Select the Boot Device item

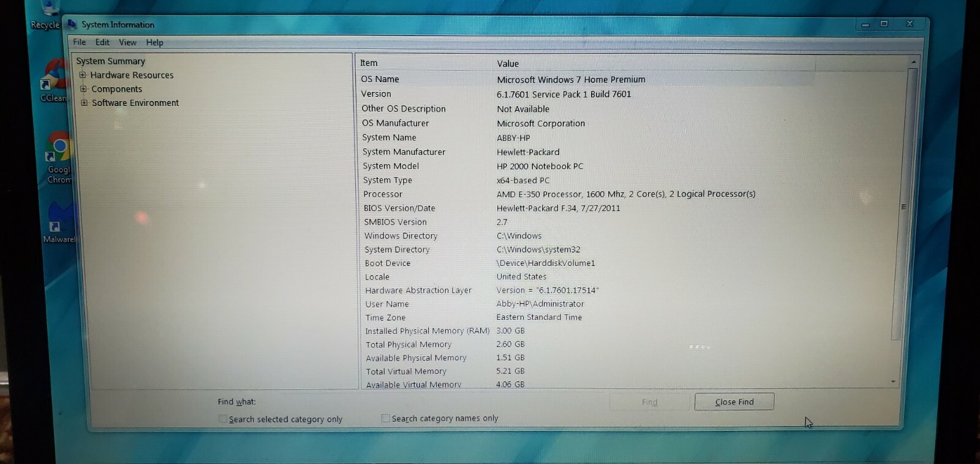tap(388, 263)
